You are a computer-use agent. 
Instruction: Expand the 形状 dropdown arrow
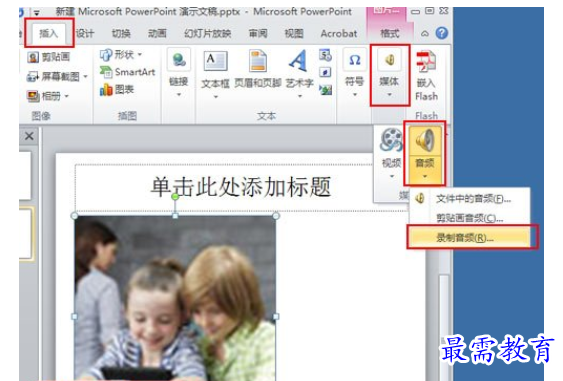pos(140,55)
